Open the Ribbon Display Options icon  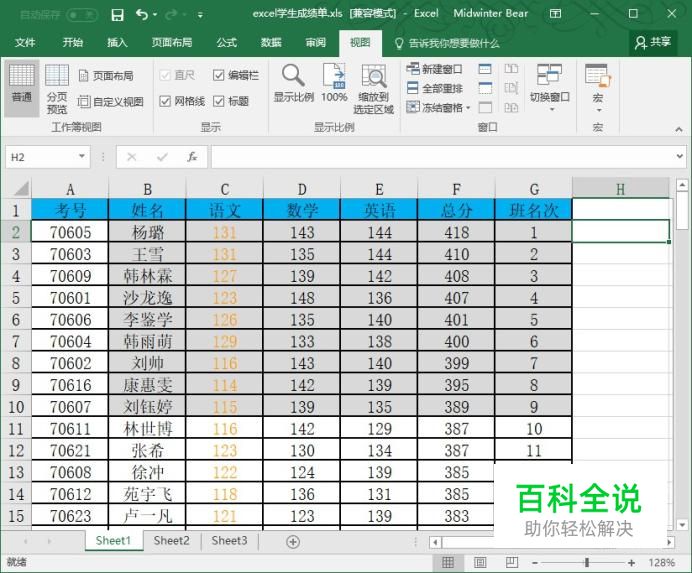click(x=555, y=14)
